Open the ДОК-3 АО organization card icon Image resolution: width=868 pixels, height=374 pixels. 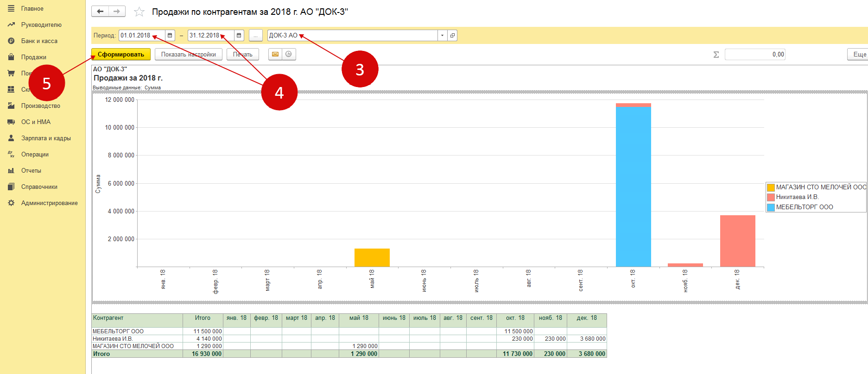tap(452, 35)
